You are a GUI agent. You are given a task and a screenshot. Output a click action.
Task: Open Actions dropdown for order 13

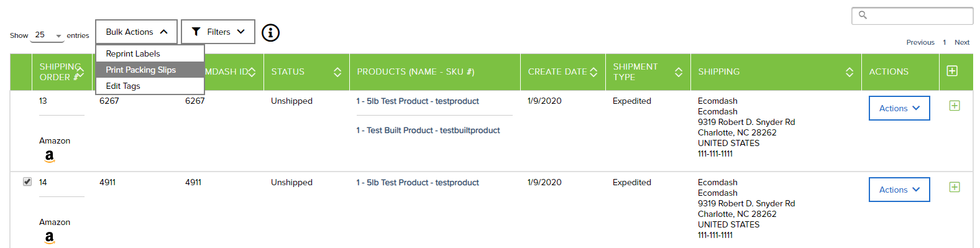click(x=899, y=108)
